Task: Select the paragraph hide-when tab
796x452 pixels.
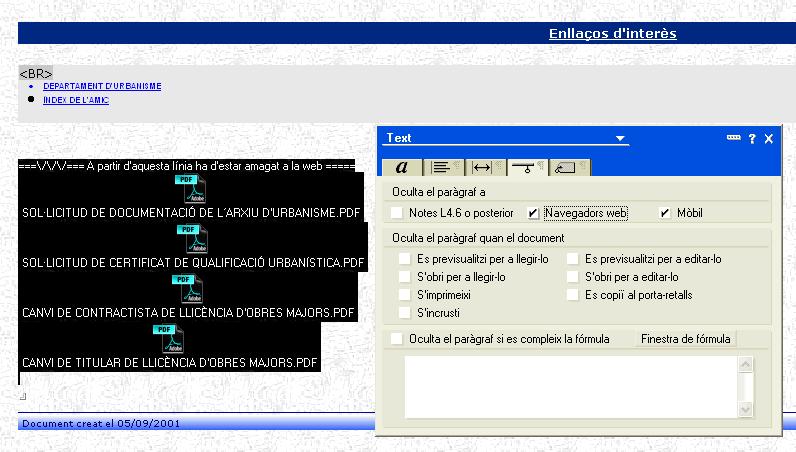Action: click(527, 167)
